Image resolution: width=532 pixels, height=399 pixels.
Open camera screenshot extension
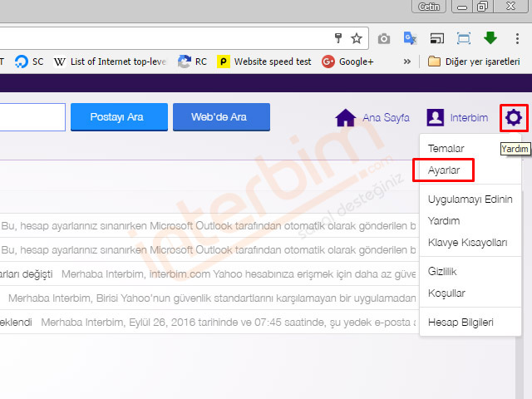click(384, 39)
